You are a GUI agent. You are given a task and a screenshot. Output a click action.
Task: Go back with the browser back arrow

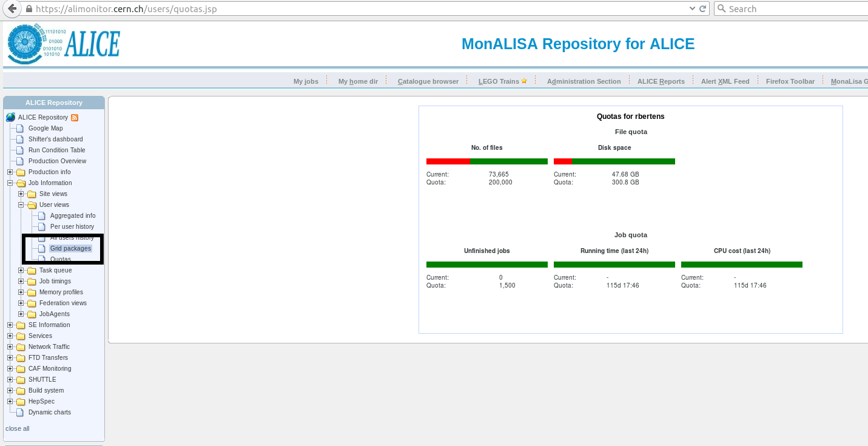tap(12, 8)
